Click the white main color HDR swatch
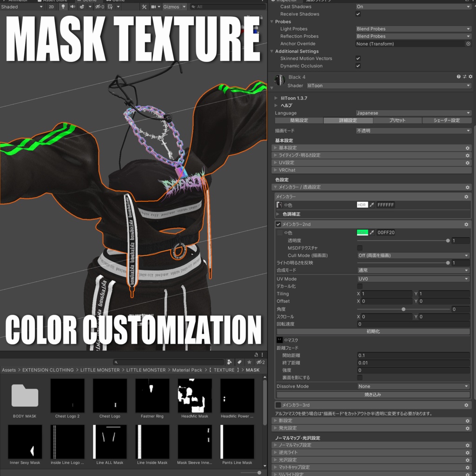 [363, 205]
